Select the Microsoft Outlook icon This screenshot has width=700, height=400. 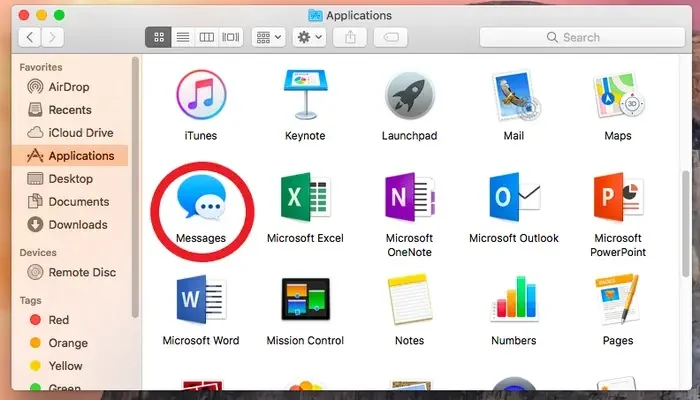point(514,197)
